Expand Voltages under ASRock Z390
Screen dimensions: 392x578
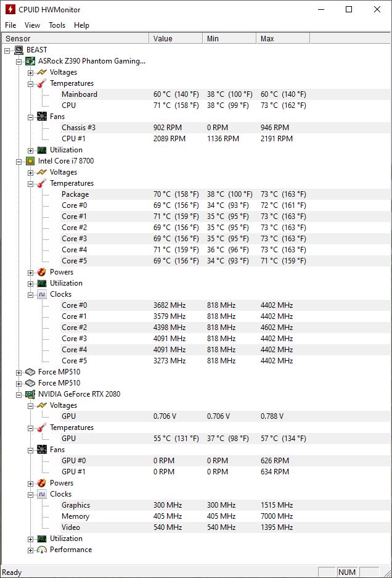point(31,73)
